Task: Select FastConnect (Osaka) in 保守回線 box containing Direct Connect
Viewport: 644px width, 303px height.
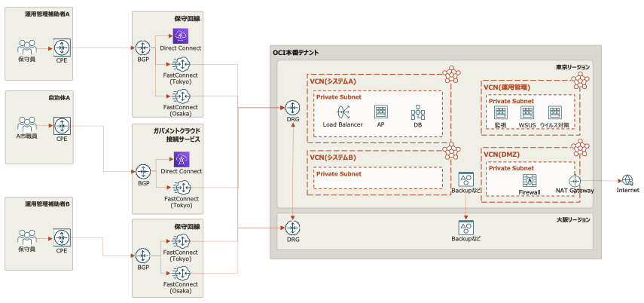Action: click(x=181, y=96)
